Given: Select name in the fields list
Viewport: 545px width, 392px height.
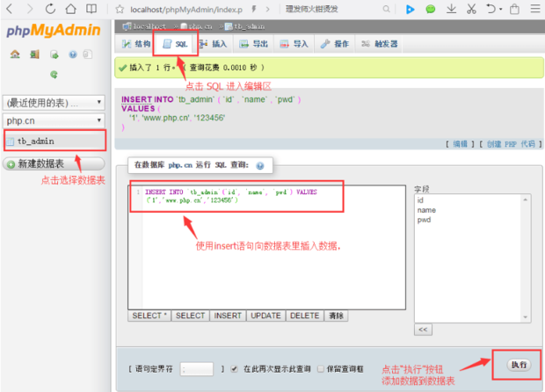Looking at the screenshot, I should [x=426, y=210].
